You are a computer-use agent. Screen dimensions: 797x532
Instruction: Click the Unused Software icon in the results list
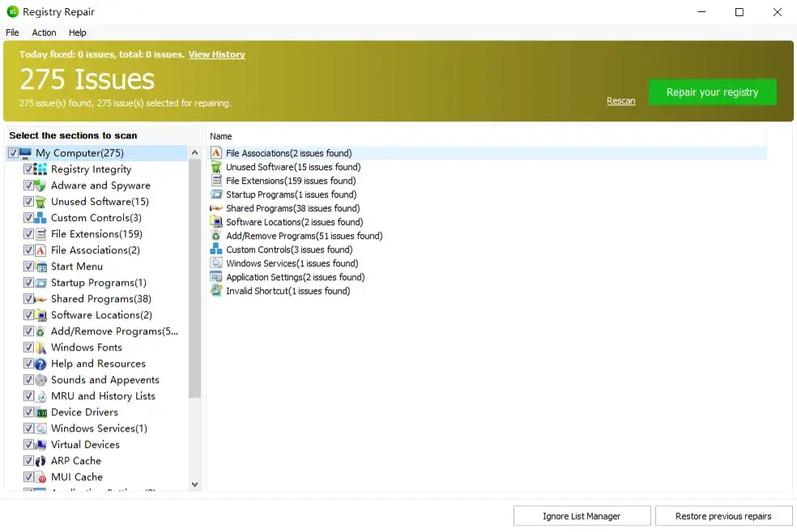(x=216, y=167)
